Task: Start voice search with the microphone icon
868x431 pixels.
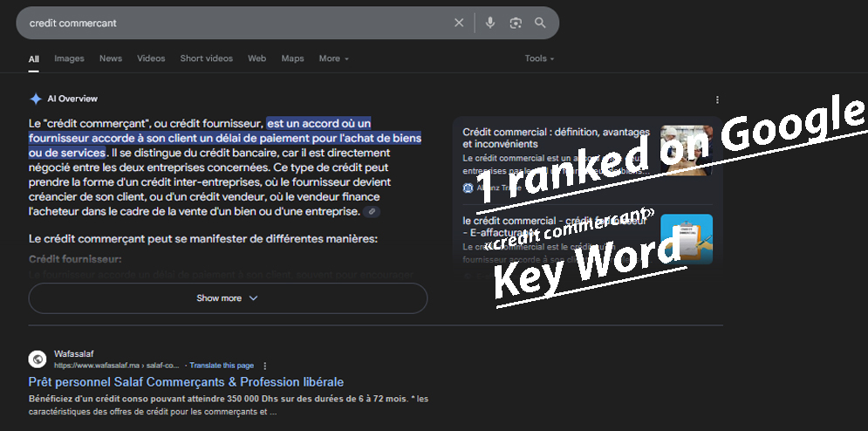Action: tap(490, 23)
